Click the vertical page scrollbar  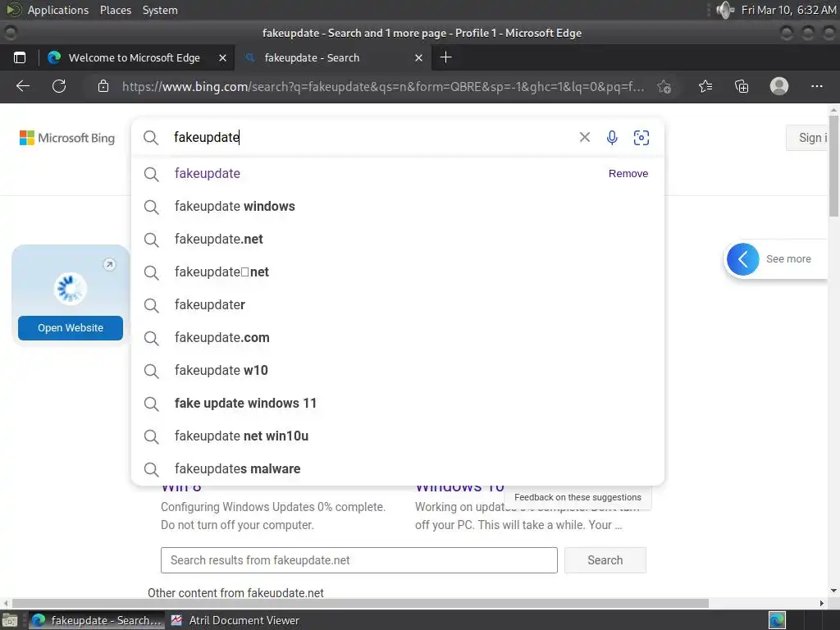point(833,166)
